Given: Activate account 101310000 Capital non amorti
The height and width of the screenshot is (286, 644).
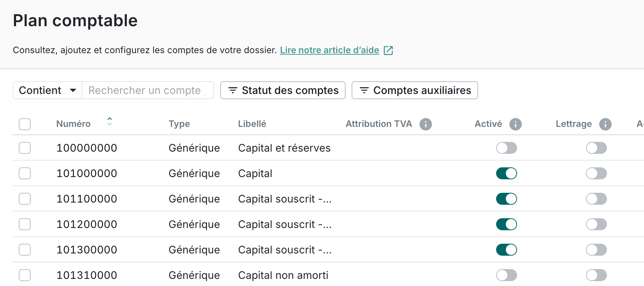Looking at the screenshot, I should (x=506, y=275).
